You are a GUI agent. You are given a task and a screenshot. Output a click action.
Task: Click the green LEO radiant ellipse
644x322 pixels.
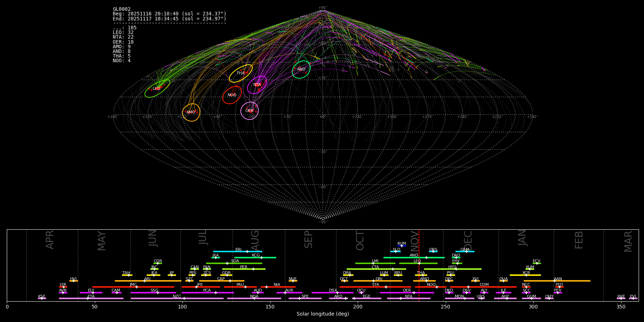[x=157, y=89]
